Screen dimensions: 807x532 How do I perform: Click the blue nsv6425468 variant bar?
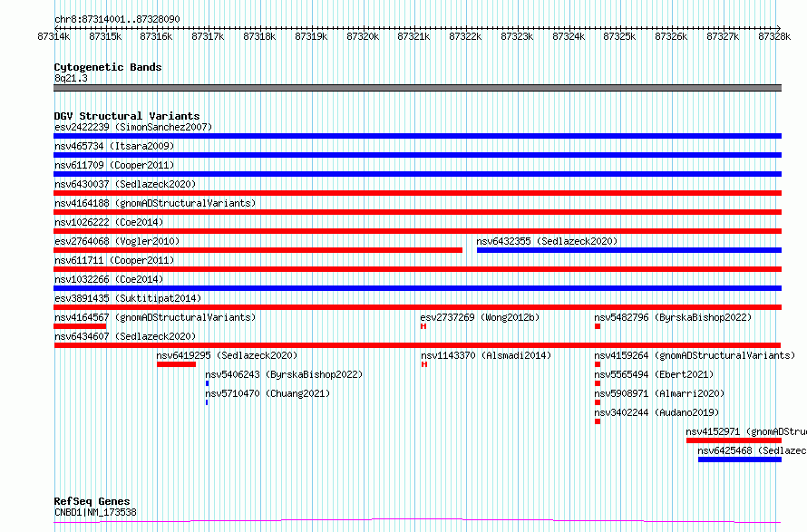[x=740, y=459]
